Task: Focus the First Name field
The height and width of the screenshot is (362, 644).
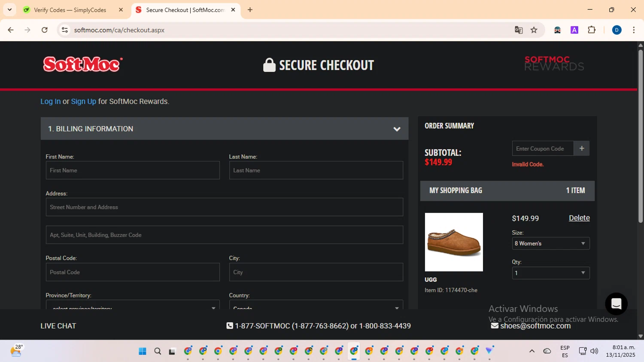Action: (x=133, y=170)
